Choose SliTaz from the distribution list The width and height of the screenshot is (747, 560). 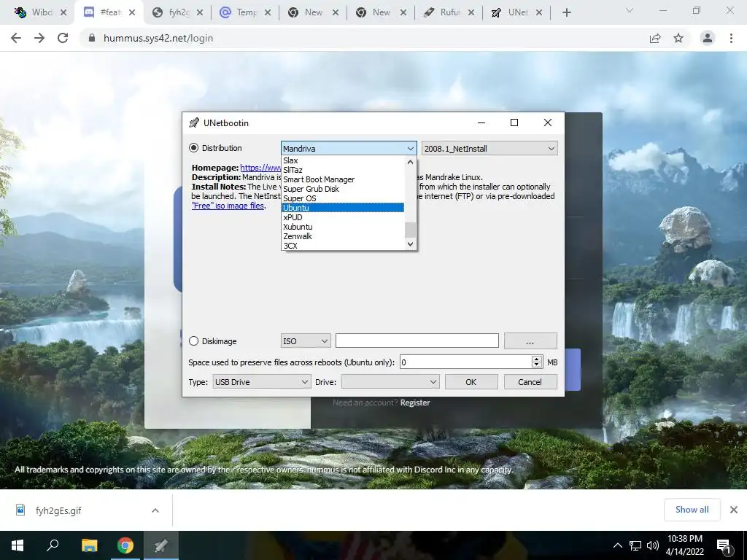343,170
